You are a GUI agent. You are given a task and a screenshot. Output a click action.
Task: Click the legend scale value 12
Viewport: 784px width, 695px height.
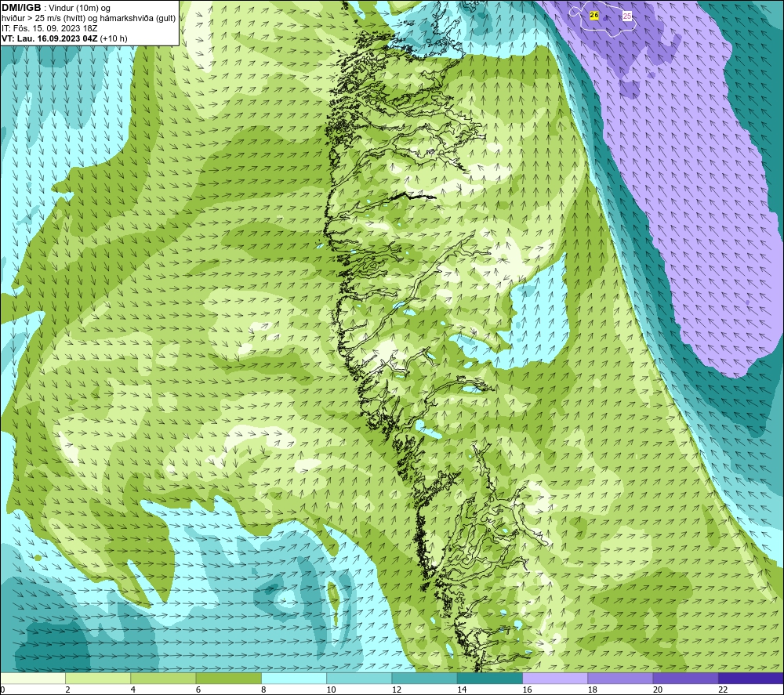[397, 690]
